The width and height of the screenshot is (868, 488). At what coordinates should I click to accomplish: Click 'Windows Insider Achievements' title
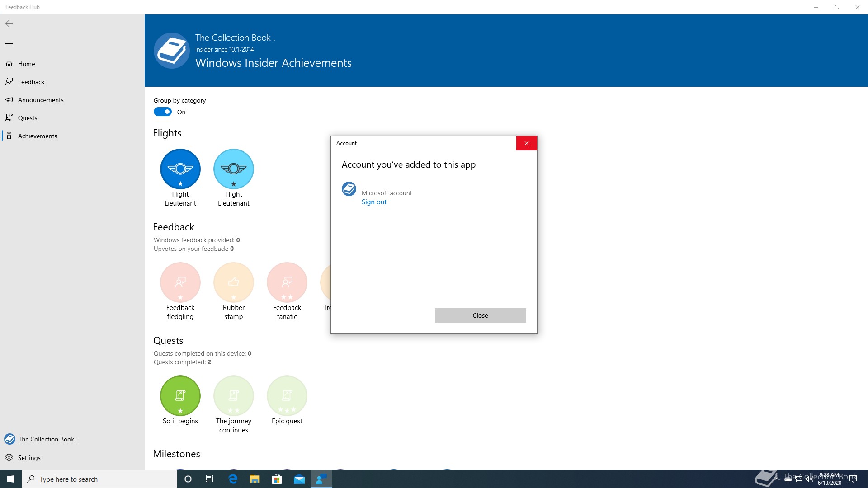(274, 63)
